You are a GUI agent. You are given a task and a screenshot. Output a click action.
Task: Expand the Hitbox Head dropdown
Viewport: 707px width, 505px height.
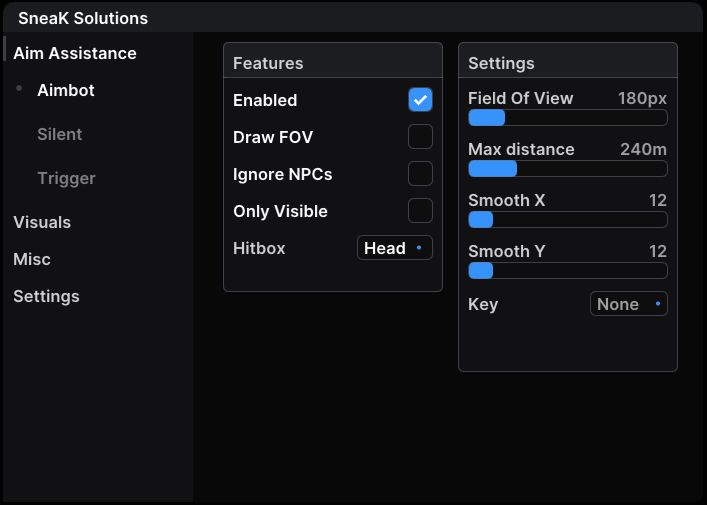coord(394,248)
